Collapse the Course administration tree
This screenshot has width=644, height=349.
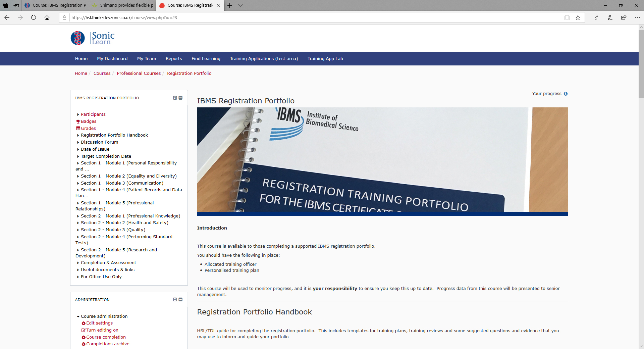[78, 316]
